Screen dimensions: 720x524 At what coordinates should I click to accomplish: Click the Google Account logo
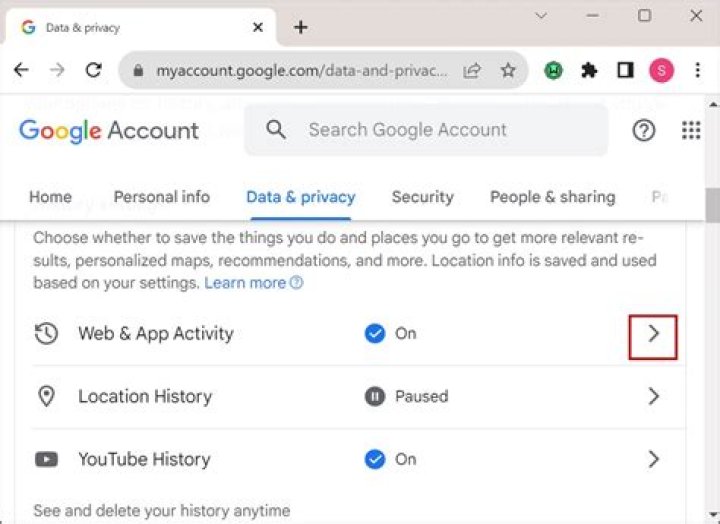pyautogui.click(x=109, y=130)
